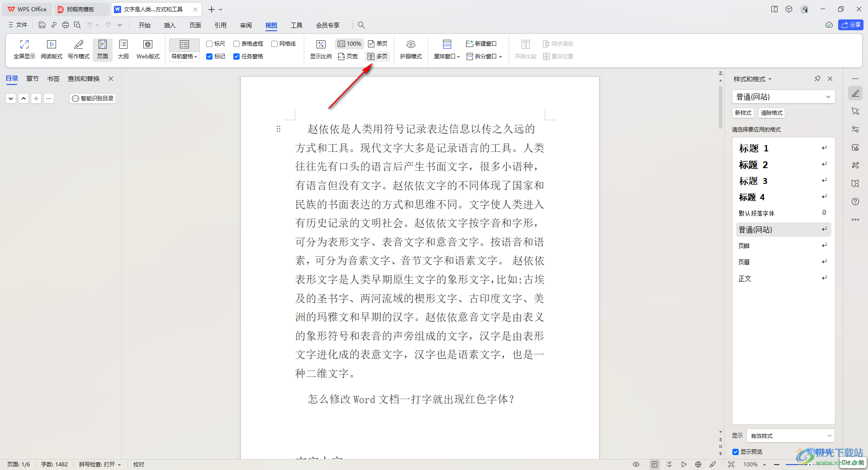The height and width of the screenshot is (470, 868).
Task: Switch to the References ribbon tab
Action: coord(221,25)
